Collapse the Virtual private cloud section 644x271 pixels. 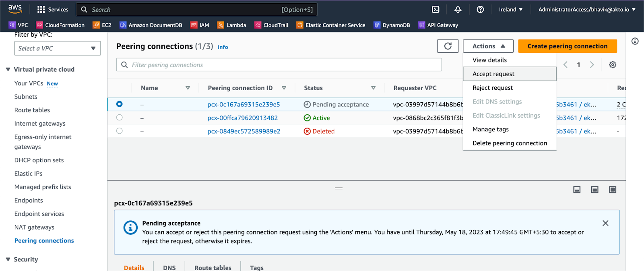(8, 69)
